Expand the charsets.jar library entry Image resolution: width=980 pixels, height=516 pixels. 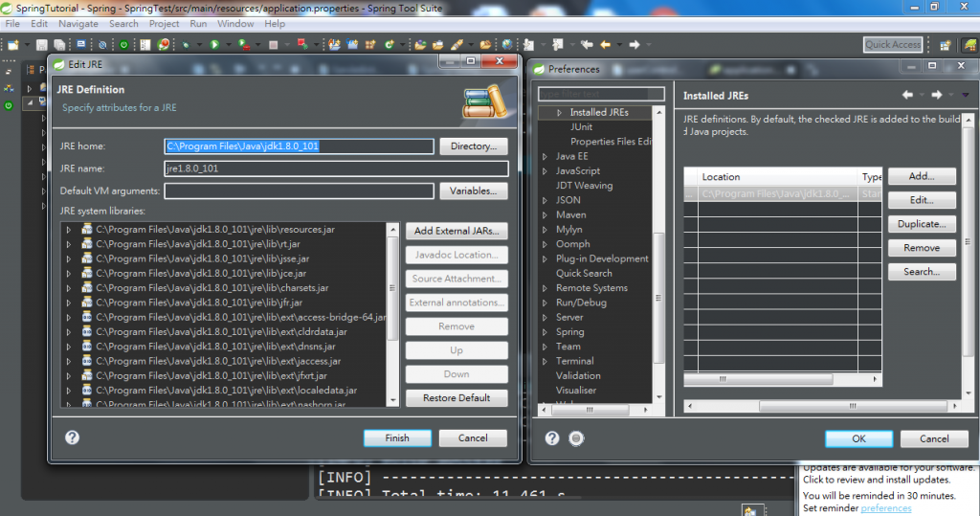(x=69, y=288)
